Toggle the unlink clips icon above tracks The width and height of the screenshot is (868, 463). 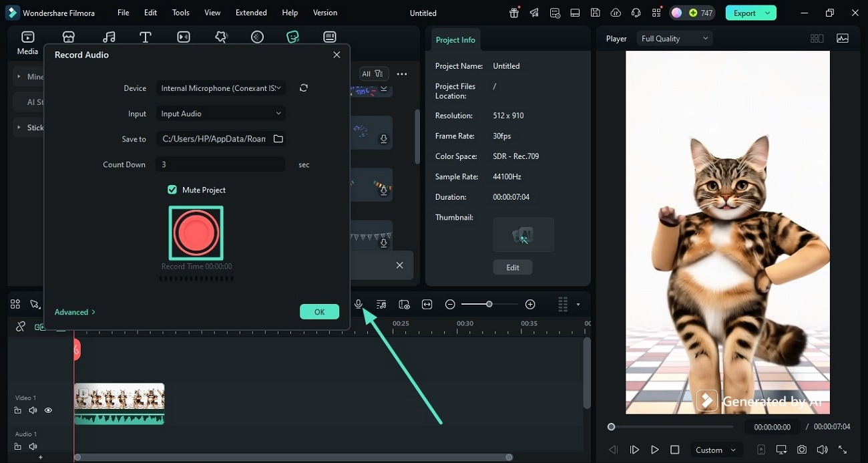(x=21, y=326)
